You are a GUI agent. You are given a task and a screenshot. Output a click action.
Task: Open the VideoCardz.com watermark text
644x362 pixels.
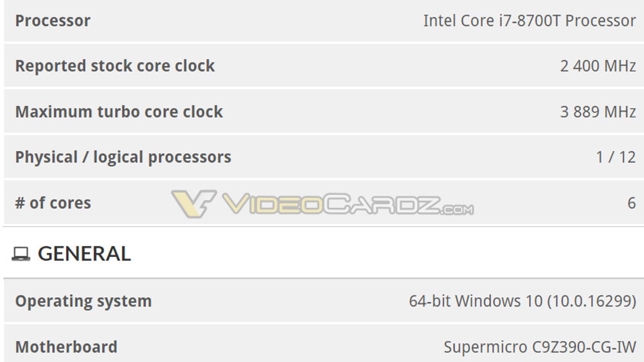[348, 204]
